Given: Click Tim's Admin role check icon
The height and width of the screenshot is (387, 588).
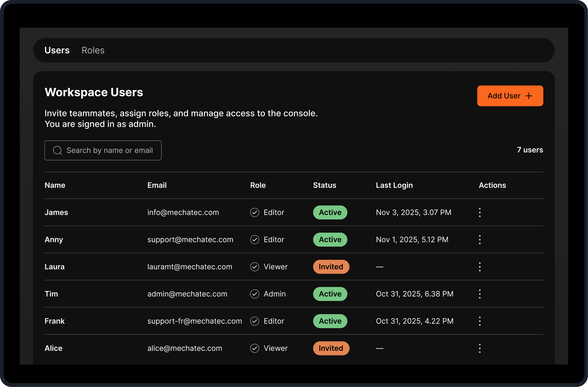Looking at the screenshot, I should click(x=254, y=294).
